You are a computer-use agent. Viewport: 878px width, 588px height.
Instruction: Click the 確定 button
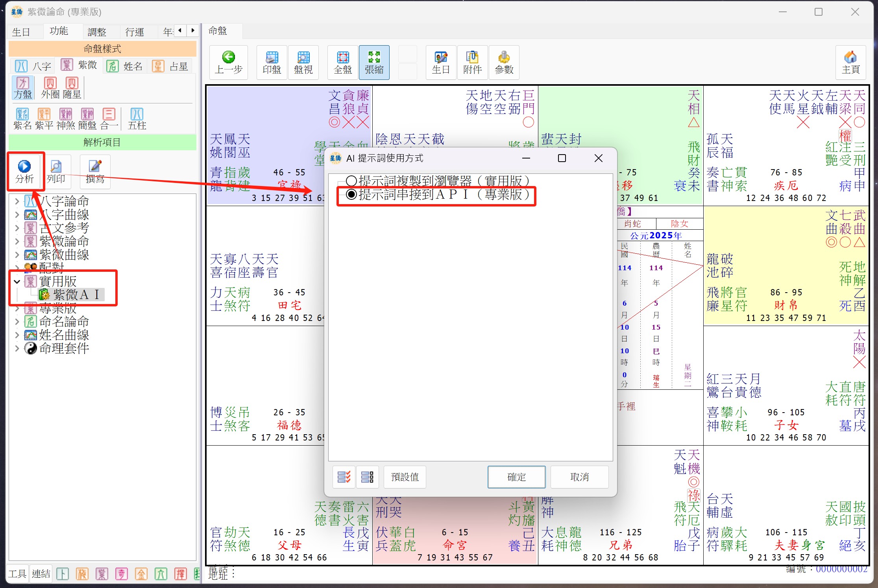[516, 477]
